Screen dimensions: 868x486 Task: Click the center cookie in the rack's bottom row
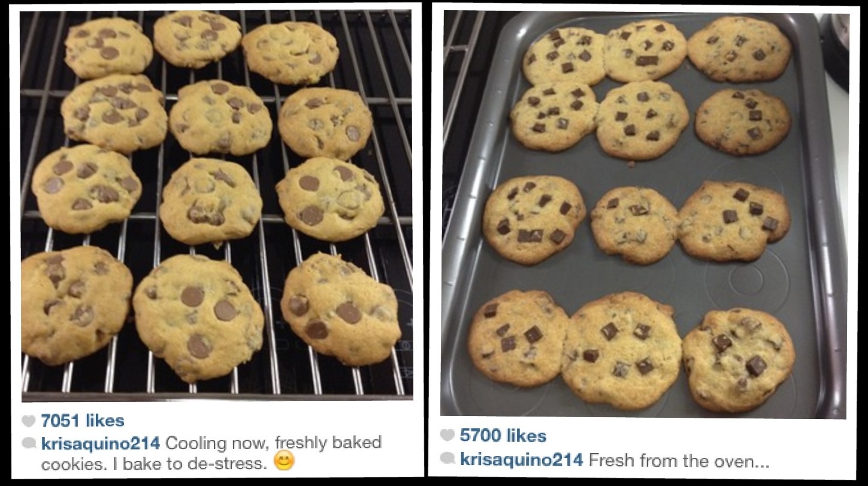coord(198,317)
